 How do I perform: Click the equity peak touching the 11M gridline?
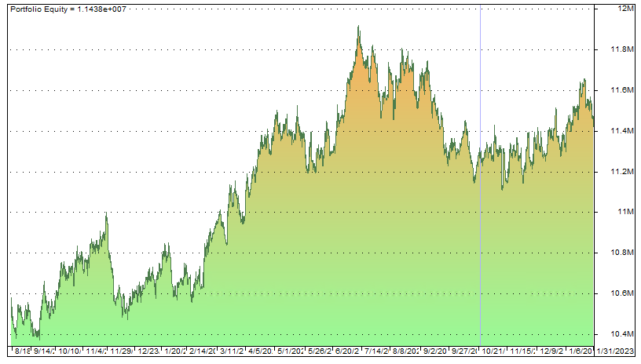(x=106, y=213)
